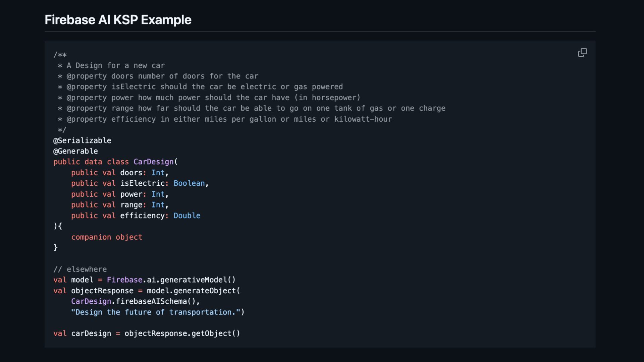The width and height of the screenshot is (644, 362).
Task: Click the doors property in the constructor
Action: (131, 173)
